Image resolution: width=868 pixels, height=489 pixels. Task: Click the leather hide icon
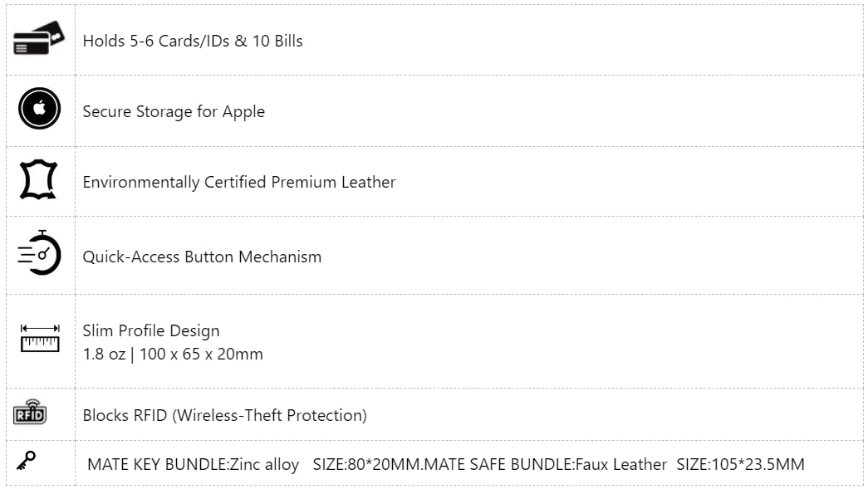(x=39, y=180)
